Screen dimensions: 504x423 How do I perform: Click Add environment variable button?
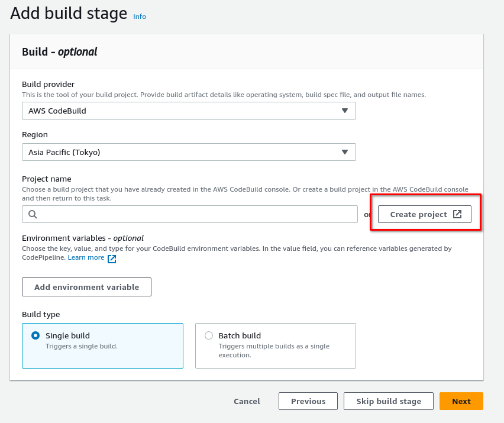(x=86, y=287)
